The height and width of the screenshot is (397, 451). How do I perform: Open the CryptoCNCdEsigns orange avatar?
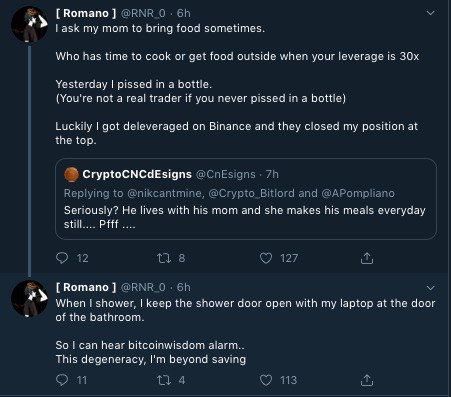click(71, 174)
